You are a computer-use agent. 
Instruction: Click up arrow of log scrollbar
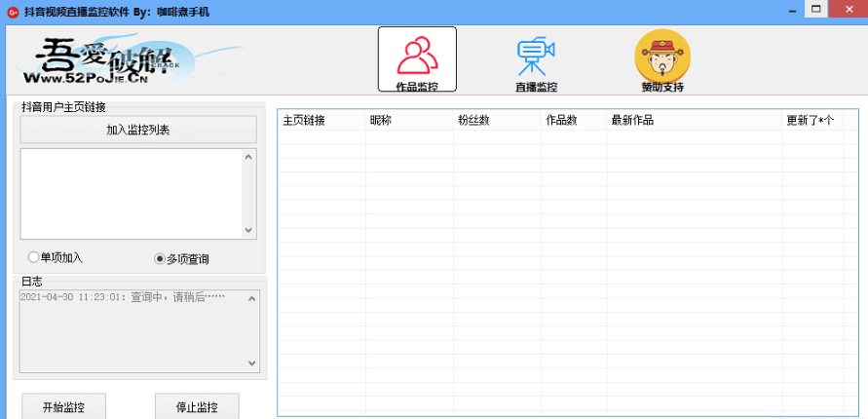click(x=252, y=299)
